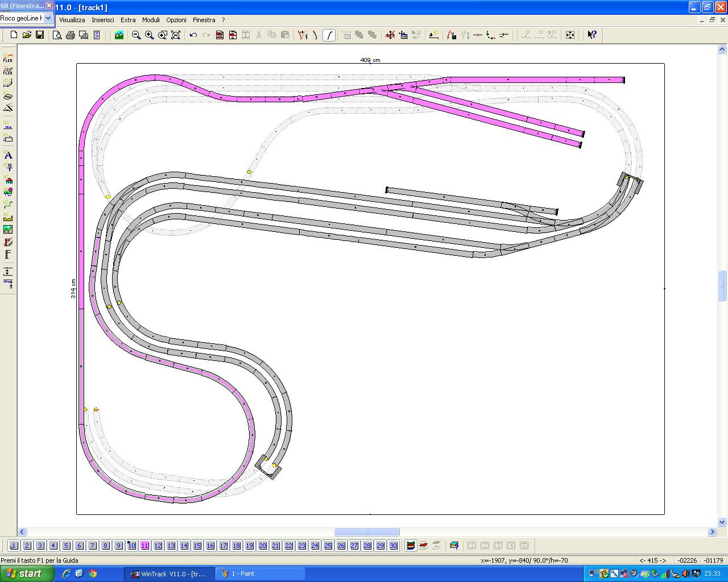Toggle layer 20 button
Image resolution: width=728 pixels, height=582 pixels.
click(262, 546)
